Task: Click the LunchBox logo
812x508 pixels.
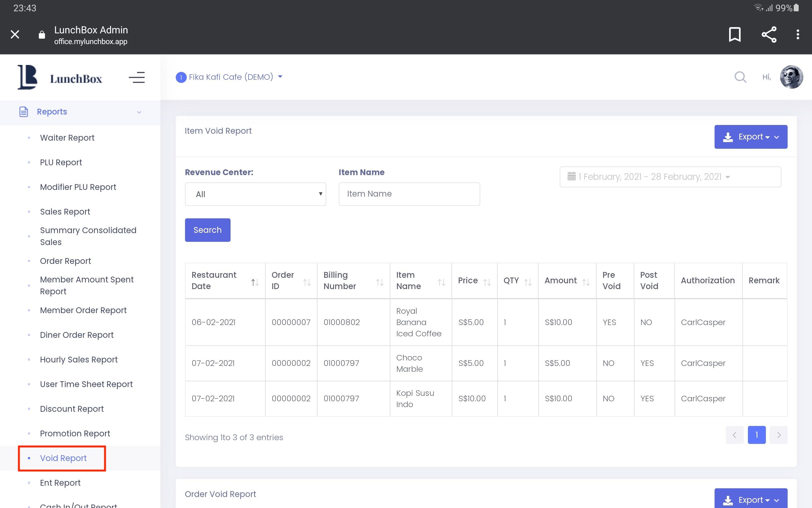Action: [x=60, y=78]
